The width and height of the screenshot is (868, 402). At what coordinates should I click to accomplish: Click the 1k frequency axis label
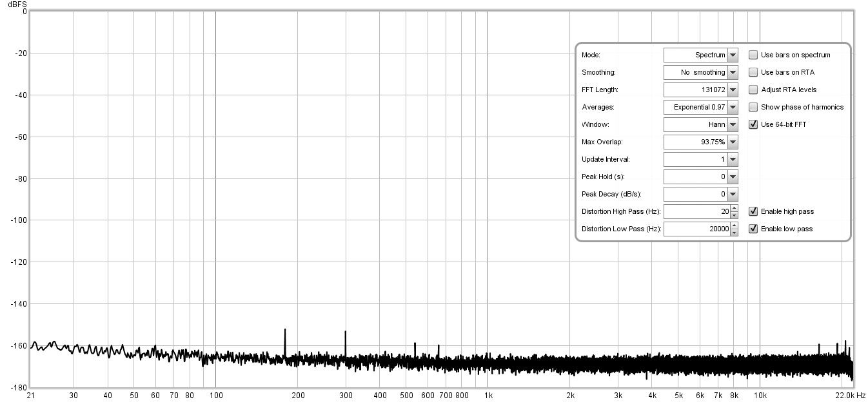[x=488, y=395]
